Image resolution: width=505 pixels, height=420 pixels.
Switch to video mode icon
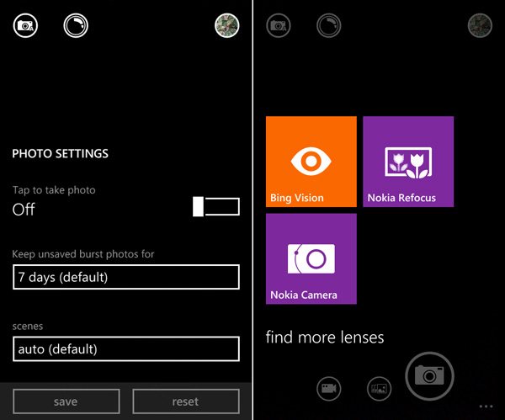coord(329,388)
